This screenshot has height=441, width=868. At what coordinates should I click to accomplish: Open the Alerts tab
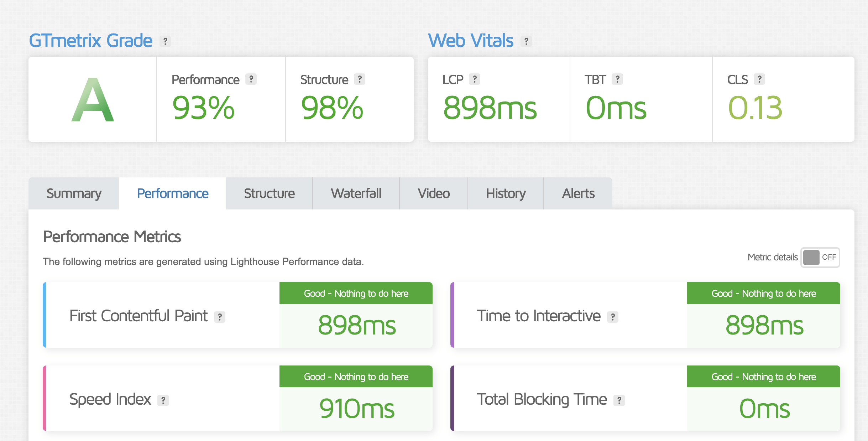[x=578, y=193]
